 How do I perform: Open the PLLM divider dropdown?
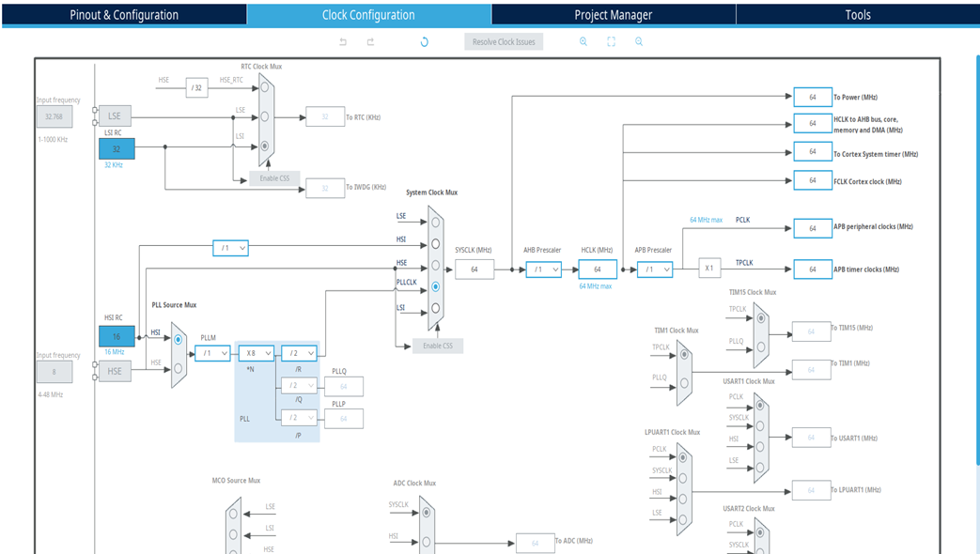[213, 354]
